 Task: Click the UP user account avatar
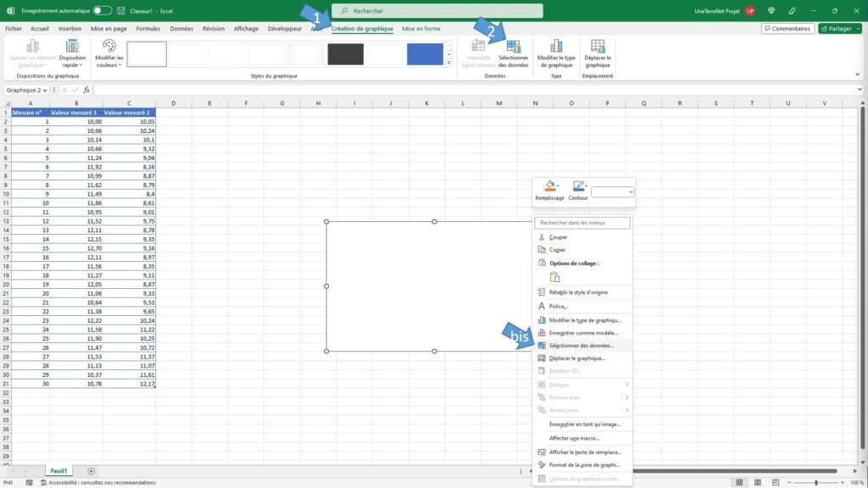750,10
